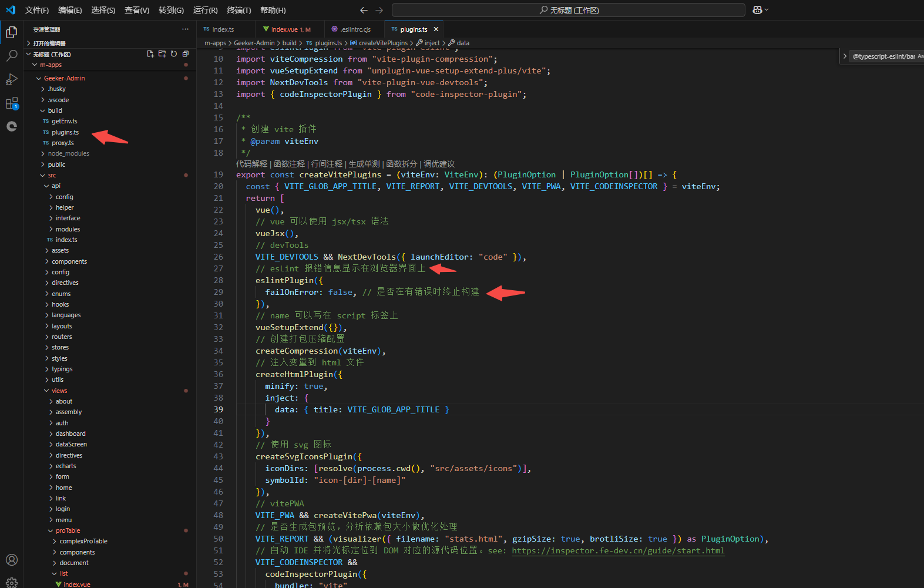Open the 终端(T) menu

pos(239,10)
